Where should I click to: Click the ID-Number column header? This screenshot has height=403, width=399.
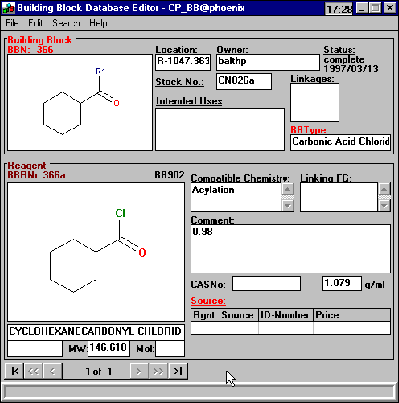pos(286,315)
